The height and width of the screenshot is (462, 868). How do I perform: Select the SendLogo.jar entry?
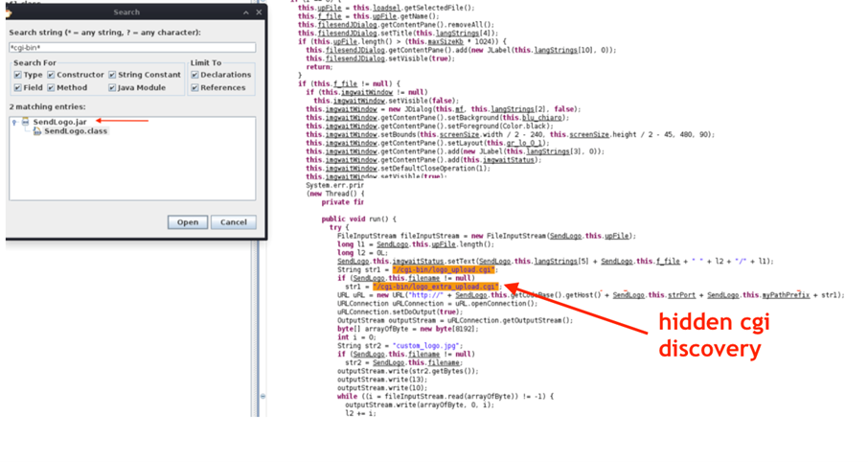(59, 123)
